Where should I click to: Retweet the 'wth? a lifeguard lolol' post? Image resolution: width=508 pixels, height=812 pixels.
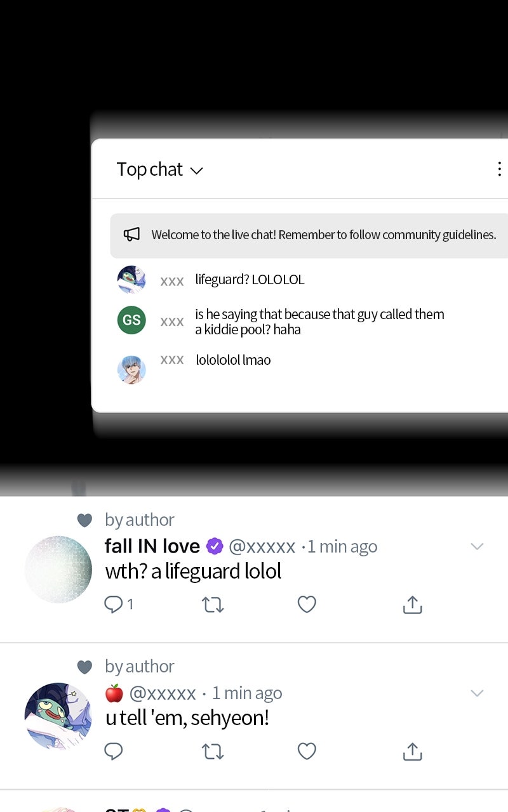[x=213, y=605]
